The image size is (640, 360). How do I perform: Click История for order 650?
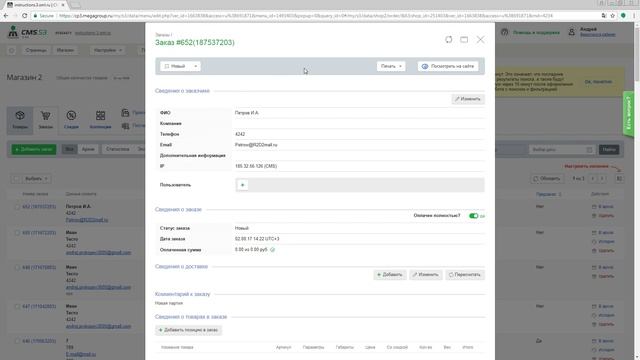coord(603,242)
